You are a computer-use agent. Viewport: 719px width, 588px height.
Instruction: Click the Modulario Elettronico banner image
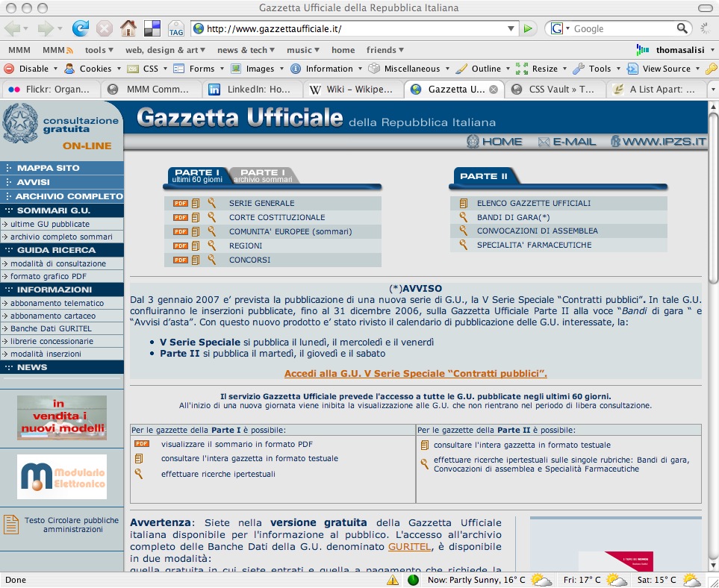(x=62, y=477)
